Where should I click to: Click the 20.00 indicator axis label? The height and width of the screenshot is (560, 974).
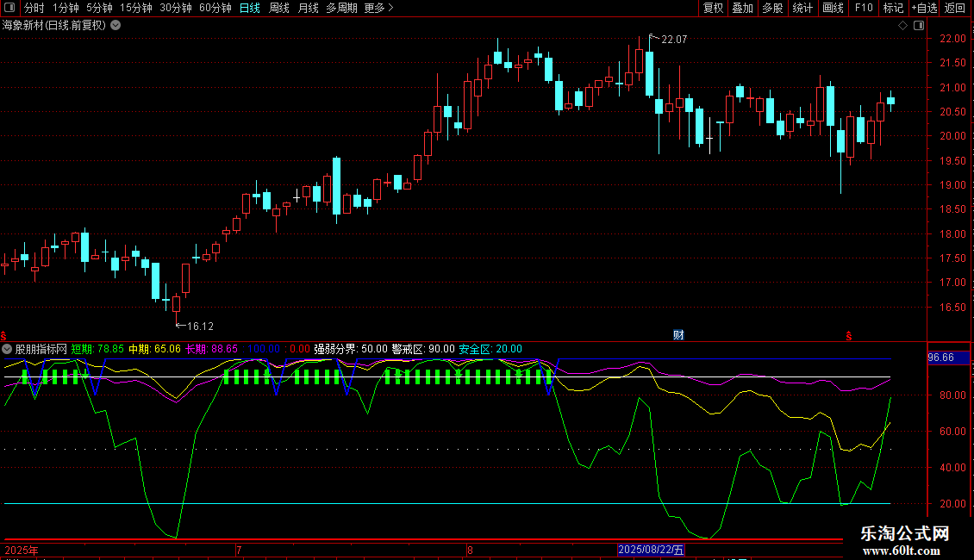(952, 503)
